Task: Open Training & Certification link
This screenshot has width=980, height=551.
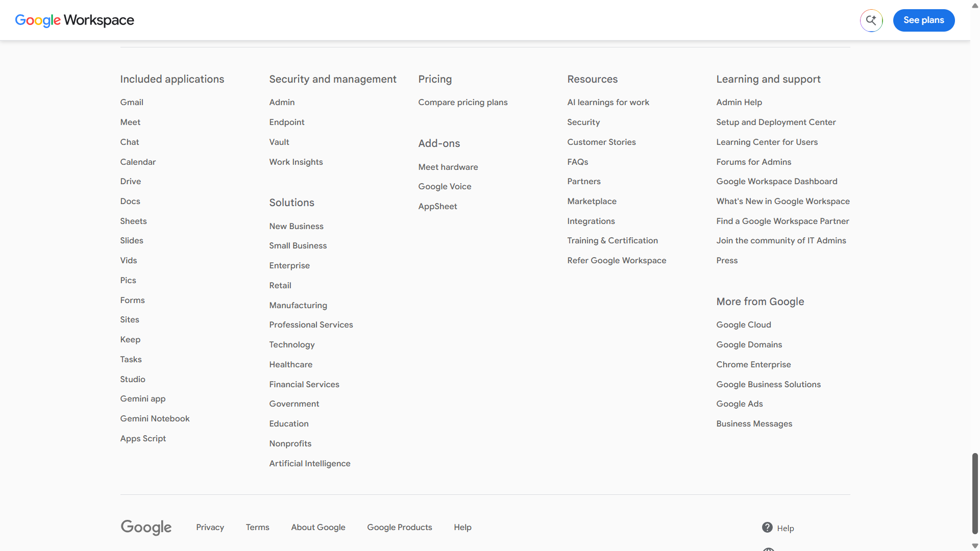Action: [612, 241]
